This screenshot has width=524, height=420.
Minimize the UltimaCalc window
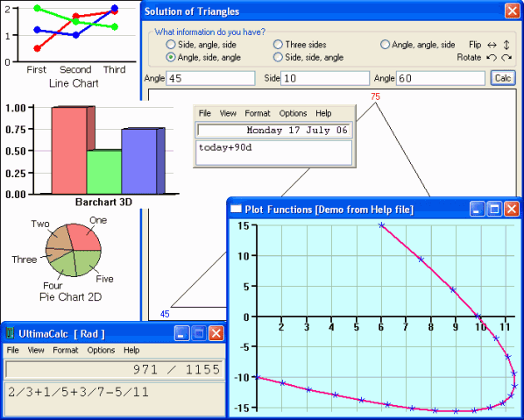point(181,333)
